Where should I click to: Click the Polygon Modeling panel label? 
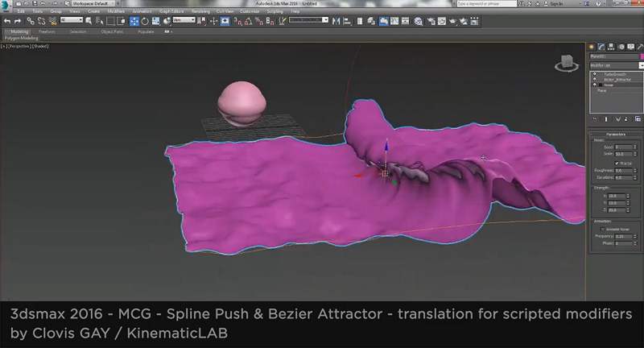(22, 38)
